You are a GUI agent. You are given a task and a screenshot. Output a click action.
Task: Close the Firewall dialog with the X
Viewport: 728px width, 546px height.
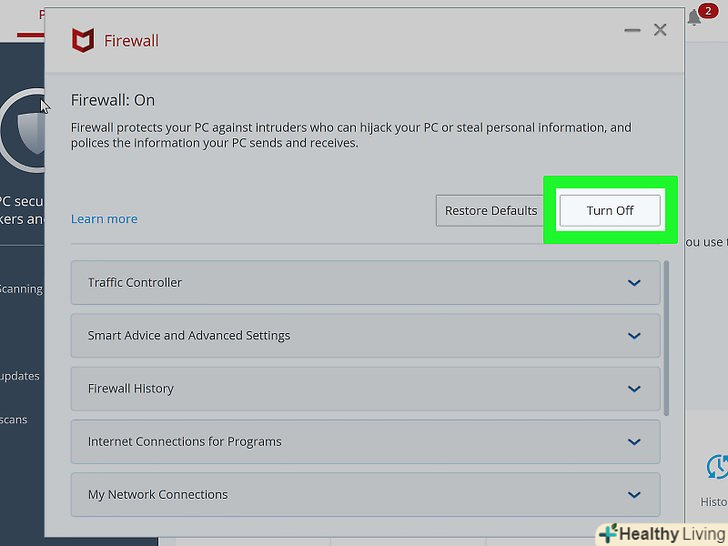tap(660, 31)
